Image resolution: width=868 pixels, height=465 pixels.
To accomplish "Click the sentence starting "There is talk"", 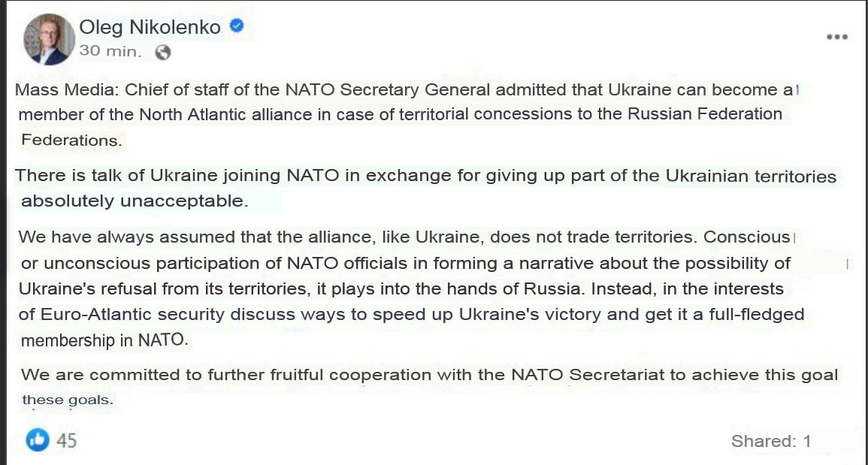I will [225, 176].
